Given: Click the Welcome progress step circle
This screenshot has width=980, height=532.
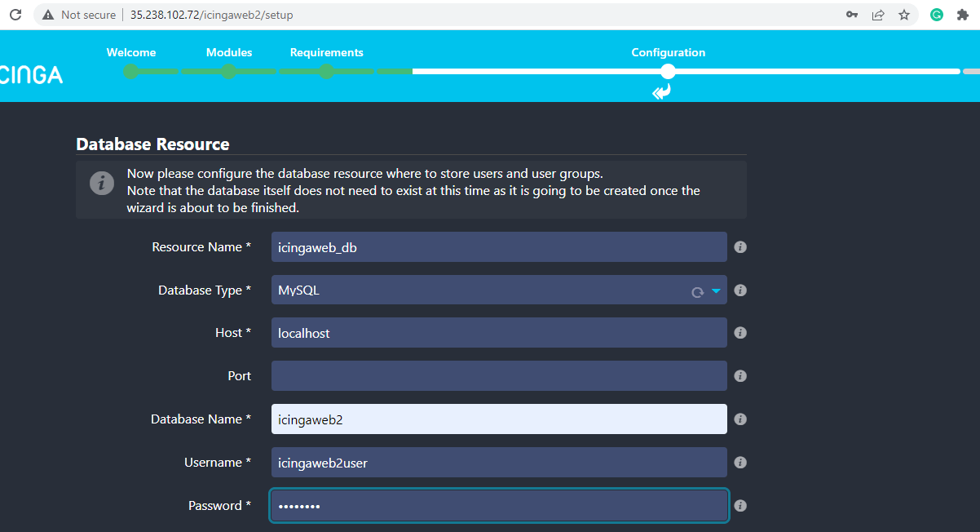Looking at the screenshot, I should 131,72.
